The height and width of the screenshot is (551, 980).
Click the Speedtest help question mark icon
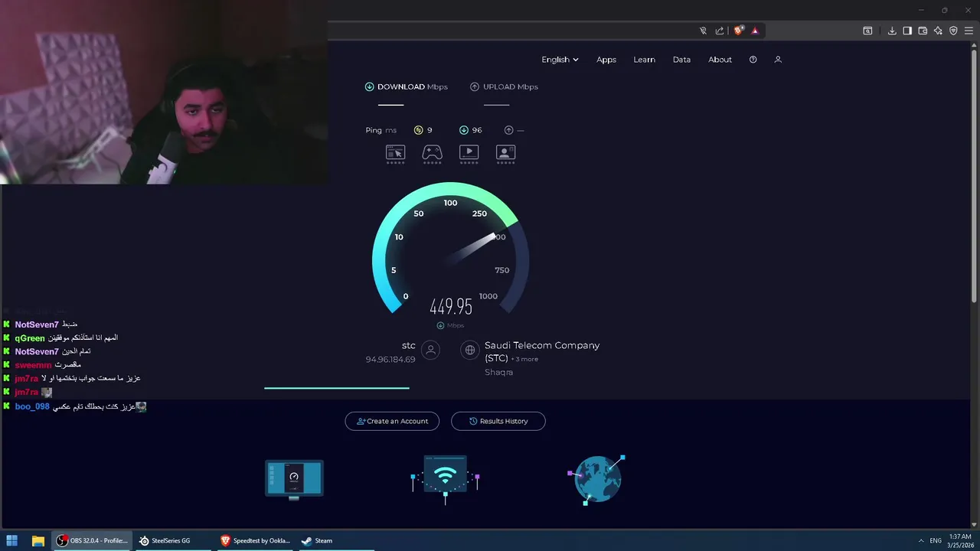[753, 60]
